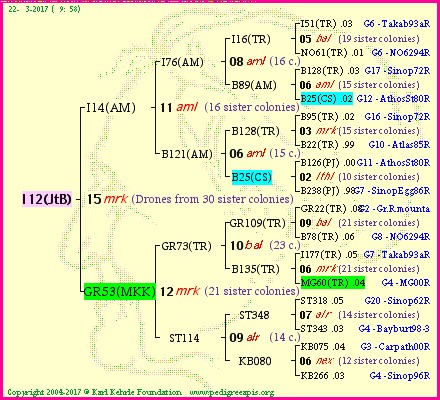Click the cyan highlighted B25(CS) node
Image resolution: width=440 pixels, height=400 pixels.
tap(252, 177)
